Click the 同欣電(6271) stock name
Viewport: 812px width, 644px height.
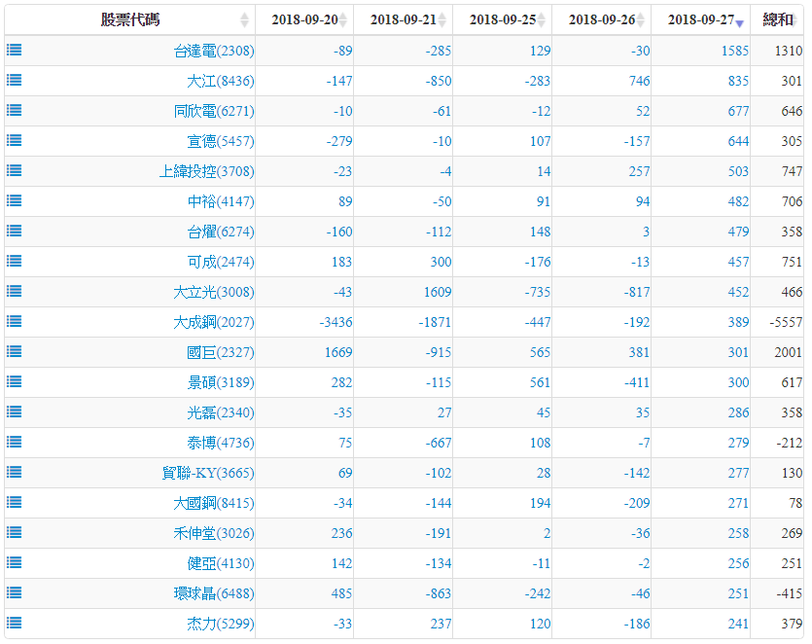point(213,111)
